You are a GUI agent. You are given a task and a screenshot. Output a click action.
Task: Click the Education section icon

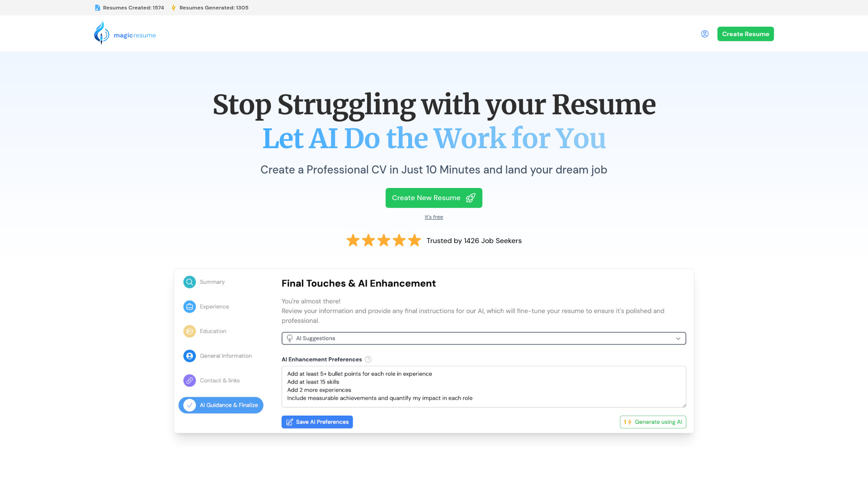189,331
